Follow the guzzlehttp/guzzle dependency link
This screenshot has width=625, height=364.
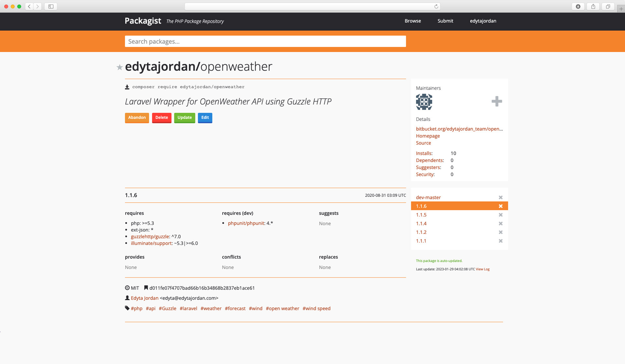click(x=150, y=236)
